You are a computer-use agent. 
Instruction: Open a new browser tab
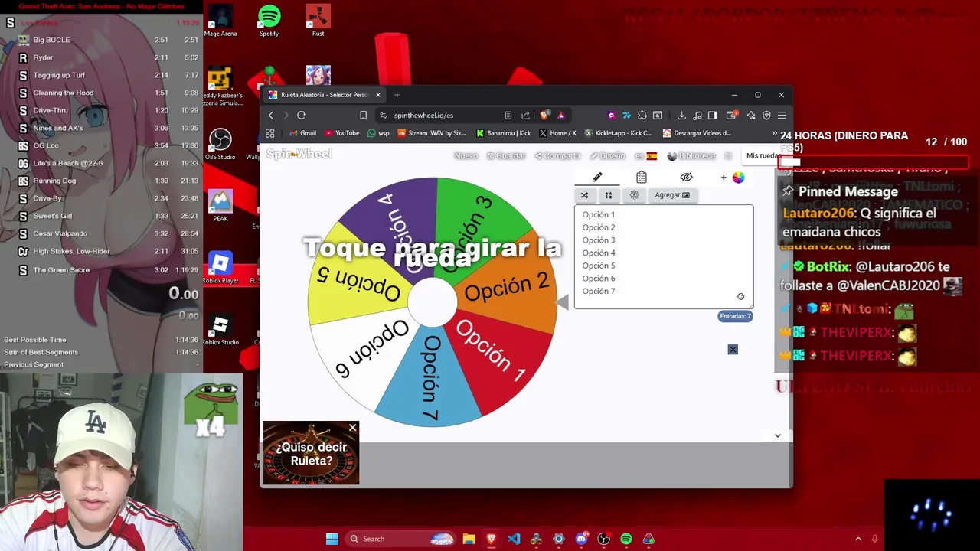tap(397, 95)
